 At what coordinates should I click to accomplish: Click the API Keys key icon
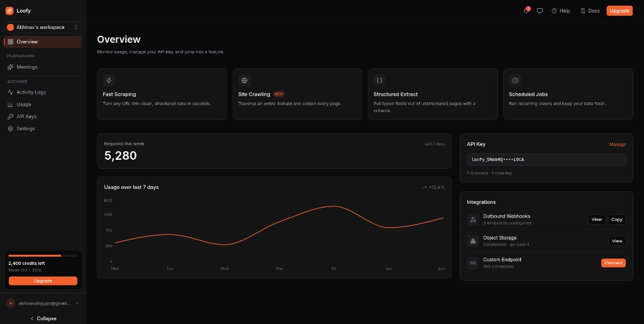[x=11, y=116]
